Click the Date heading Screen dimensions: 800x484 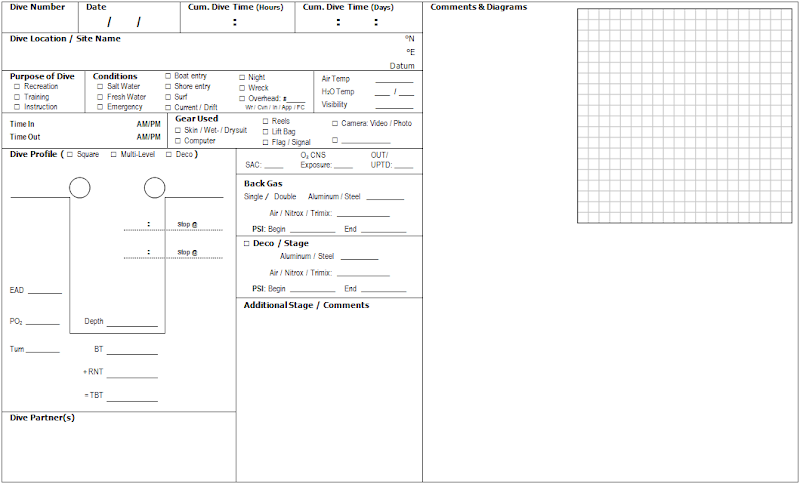(96, 7)
